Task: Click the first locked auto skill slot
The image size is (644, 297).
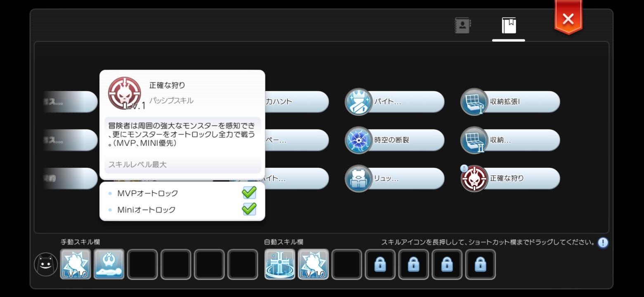Action: click(380, 264)
